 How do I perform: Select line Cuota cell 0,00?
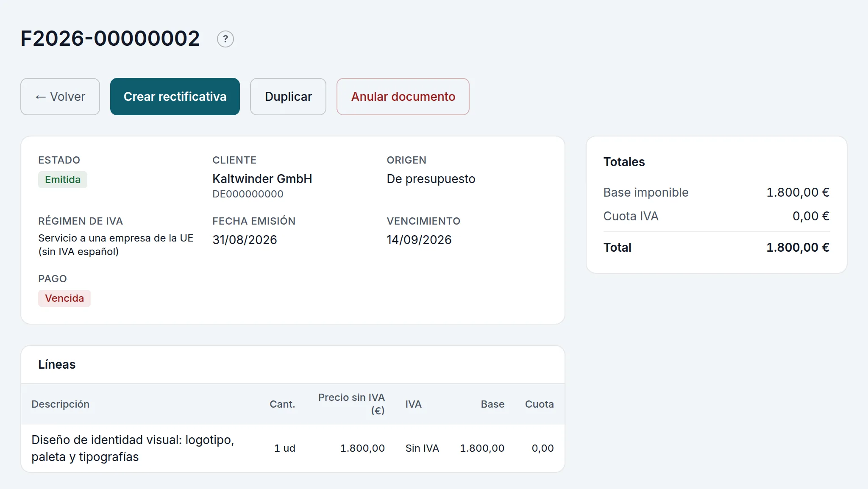tap(542, 448)
